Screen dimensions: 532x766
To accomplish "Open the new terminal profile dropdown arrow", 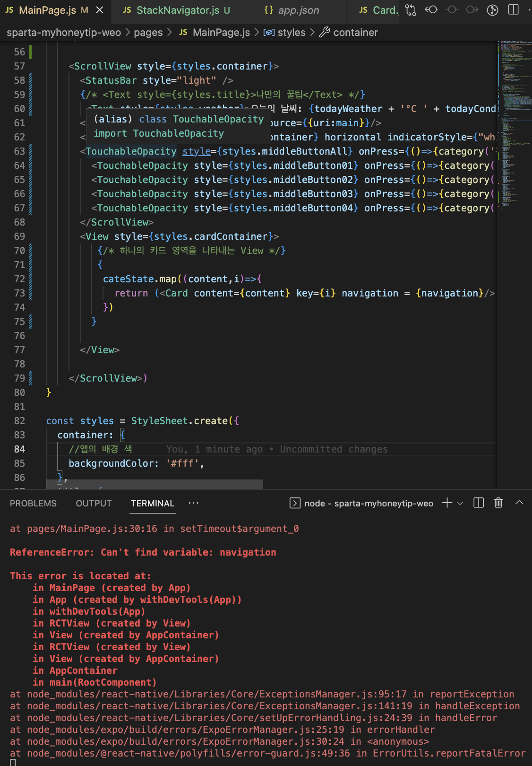I will click(x=460, y=503).
